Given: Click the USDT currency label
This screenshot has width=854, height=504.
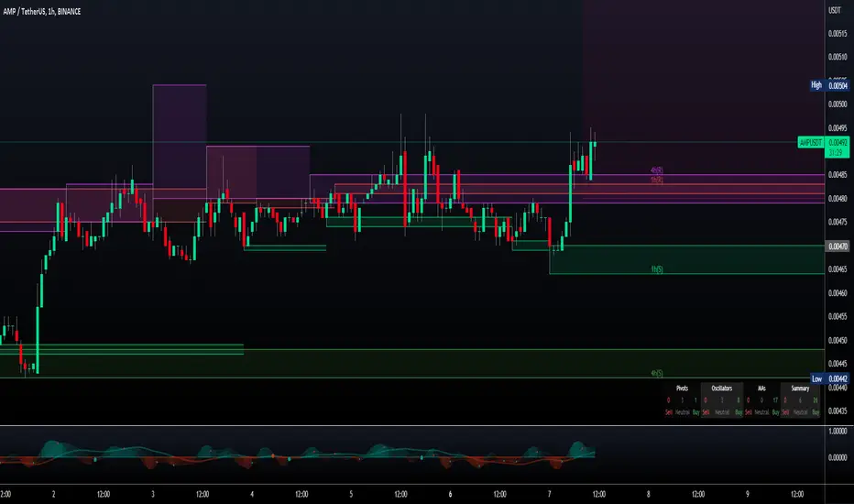Looking at the screenshot, I should tap(835, 10).
